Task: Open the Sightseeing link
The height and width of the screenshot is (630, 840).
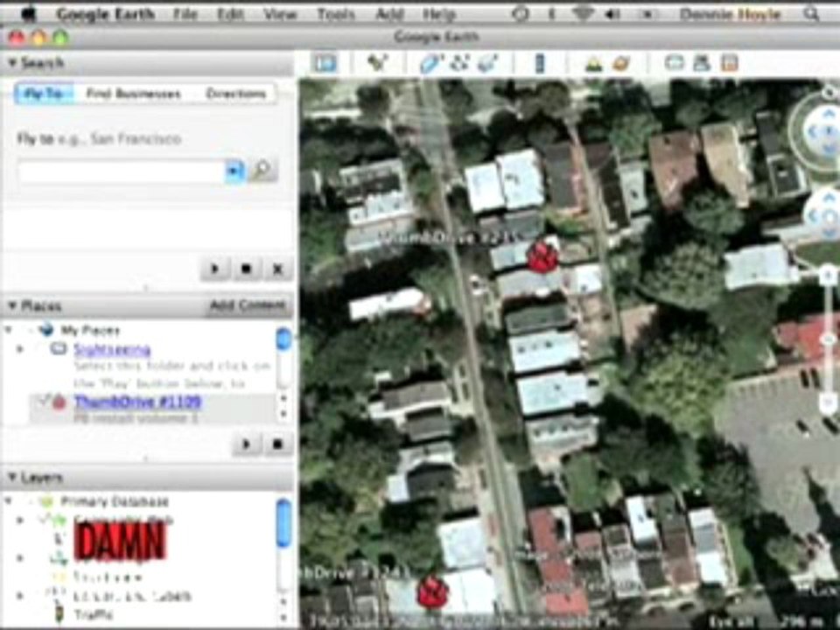Action: click(x=113, y=349)
